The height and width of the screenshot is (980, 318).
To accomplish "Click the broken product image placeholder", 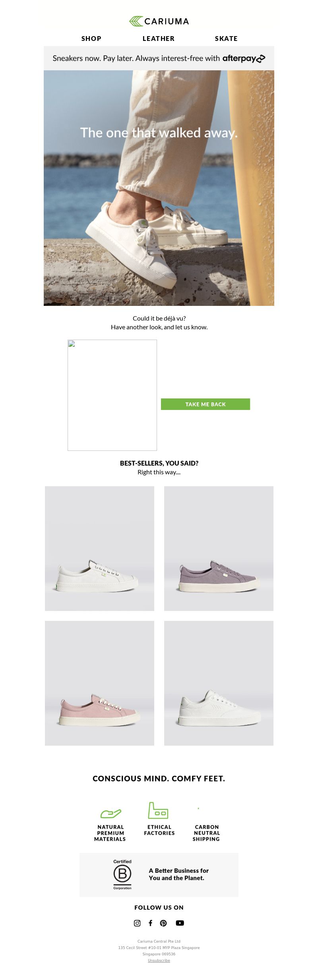I will pos(112,395).
